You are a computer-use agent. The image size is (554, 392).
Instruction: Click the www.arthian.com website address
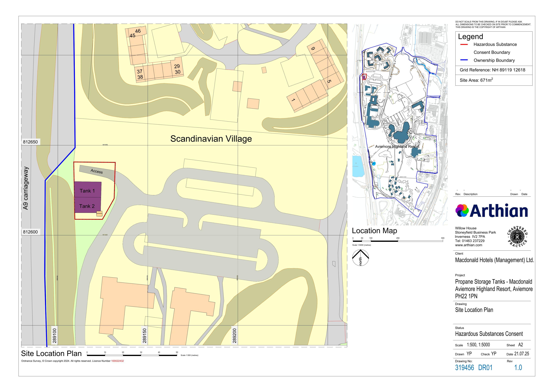[469, 245]
